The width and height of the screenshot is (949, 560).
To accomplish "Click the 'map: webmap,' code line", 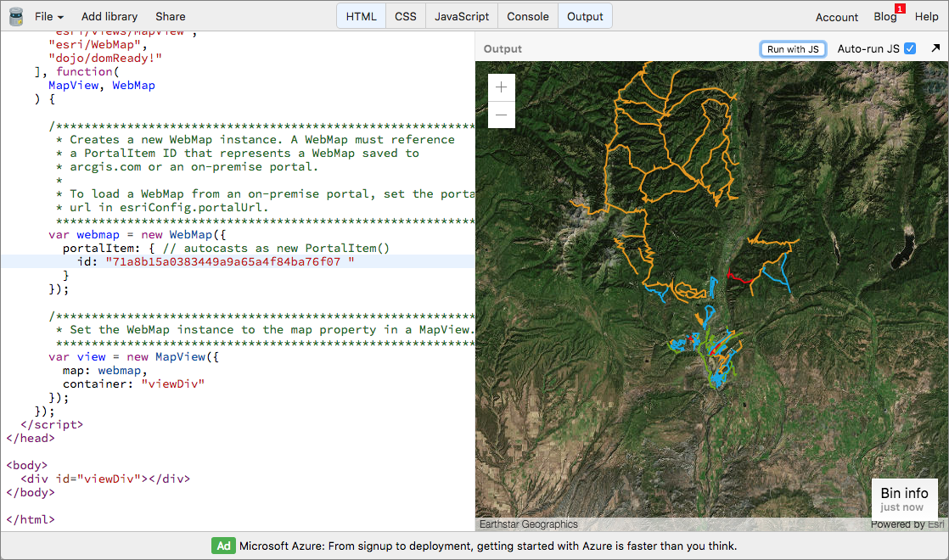I will [105, 371].
